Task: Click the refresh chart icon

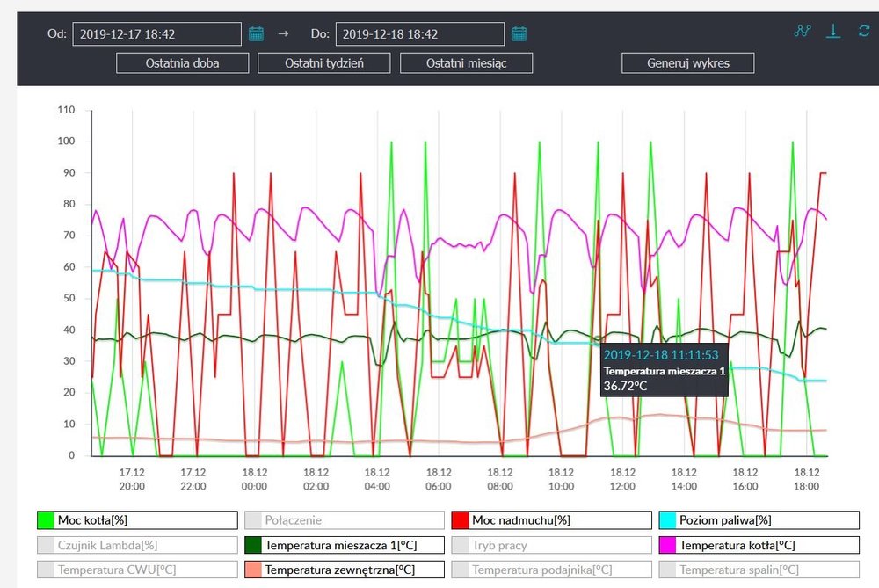Action: [864, 32]
